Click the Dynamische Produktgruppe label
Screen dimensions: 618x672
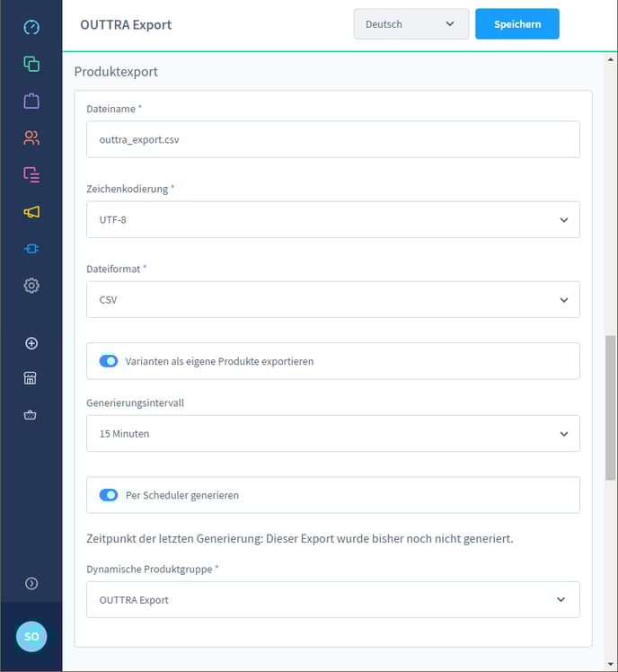[149, 570]
